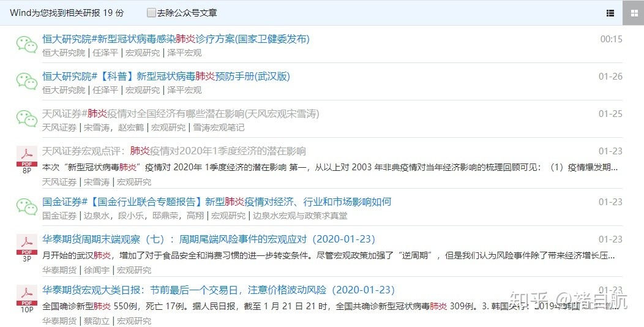Click the summary starting 全国确诊新型肺炎 550例
644x327 pixels.
(331, 306)
